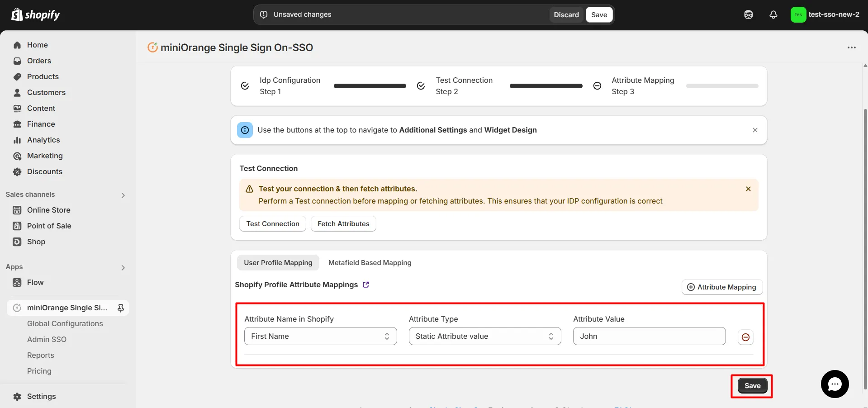Remove the First Name mapping row
Image resolution: width=868 pixels, height=408 pixels.
[x=745, y=337]
